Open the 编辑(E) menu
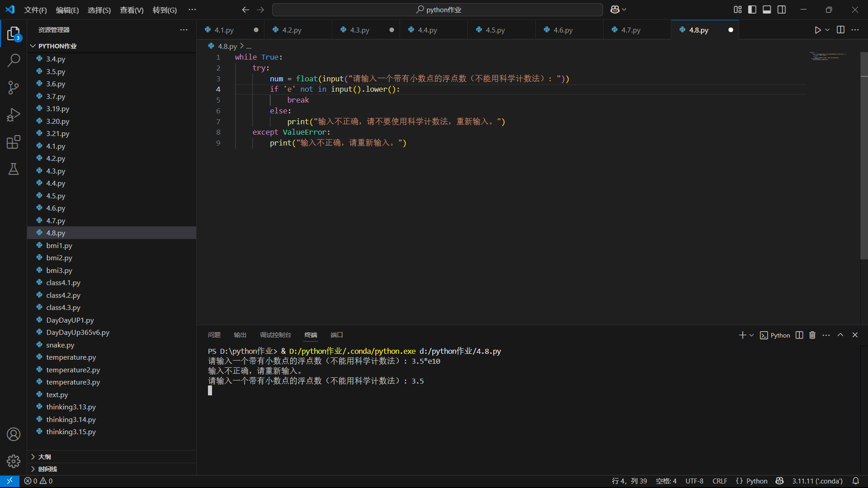 point(67,10)
